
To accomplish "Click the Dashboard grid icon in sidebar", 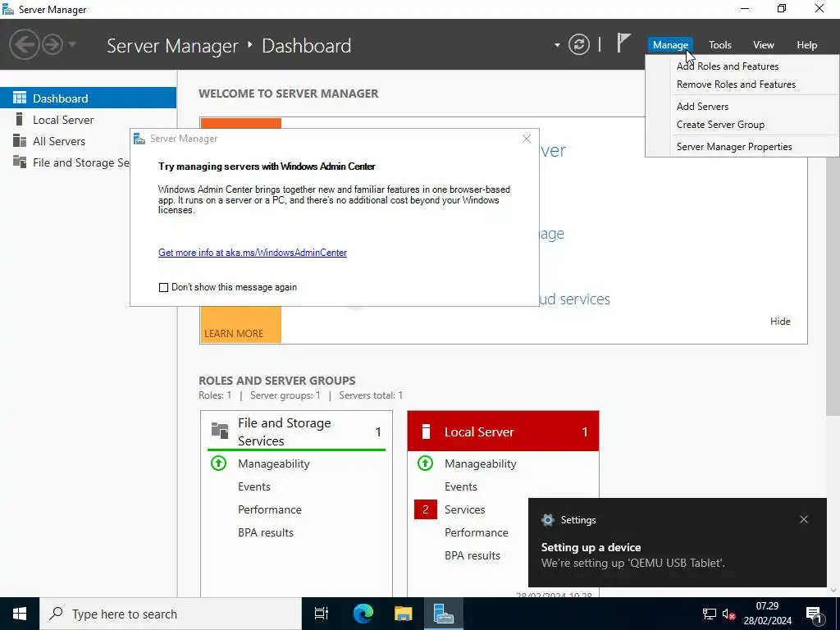I will pyautogui.click(x=20, y=98).
